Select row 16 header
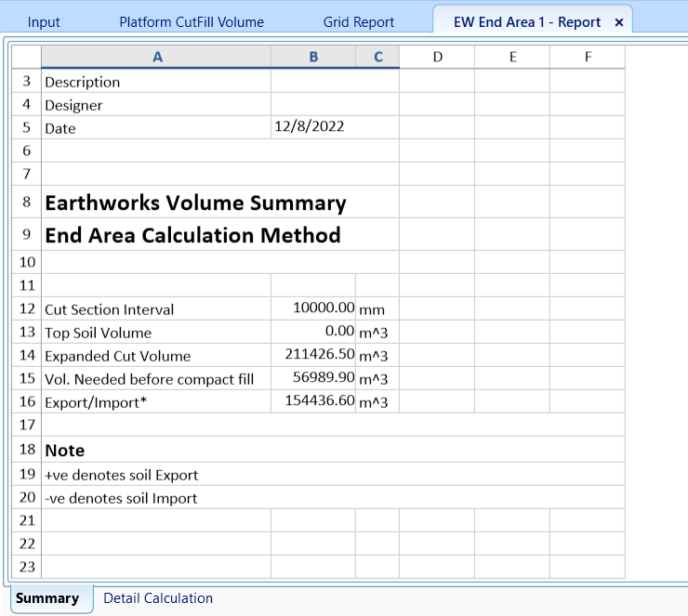Viewport: 688px width, 616px height. pos(27,401)
